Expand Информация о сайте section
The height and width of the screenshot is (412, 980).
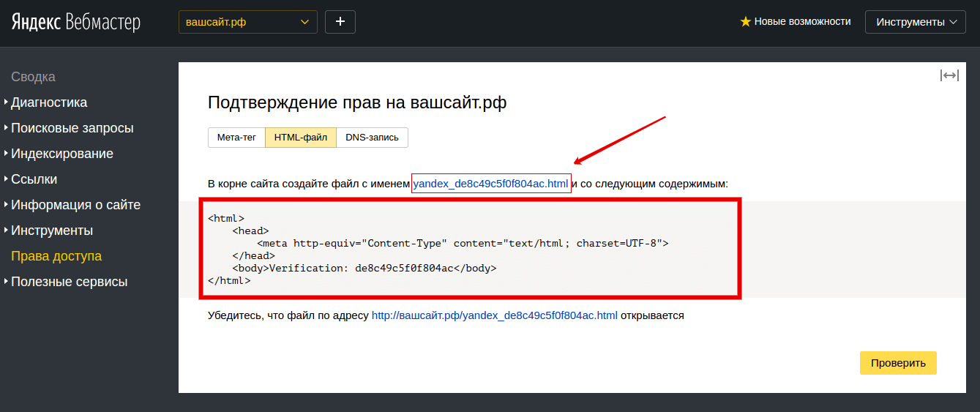75,205
